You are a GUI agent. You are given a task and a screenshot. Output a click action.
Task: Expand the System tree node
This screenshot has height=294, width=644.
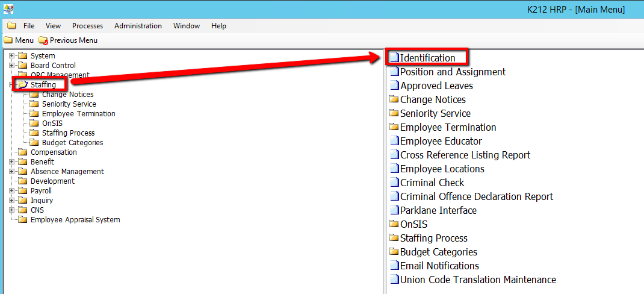point(11,56)
